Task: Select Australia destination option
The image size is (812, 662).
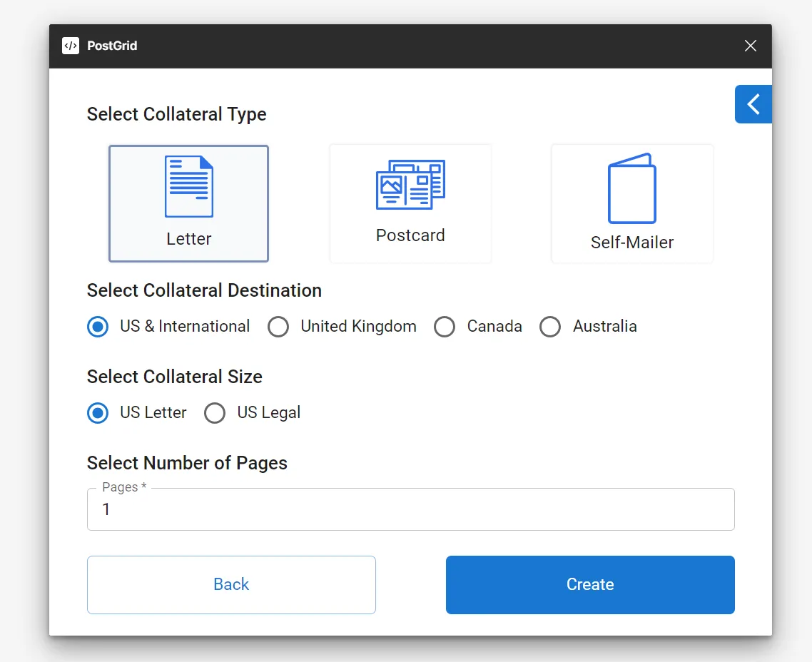Action: [x=550, y=327]
